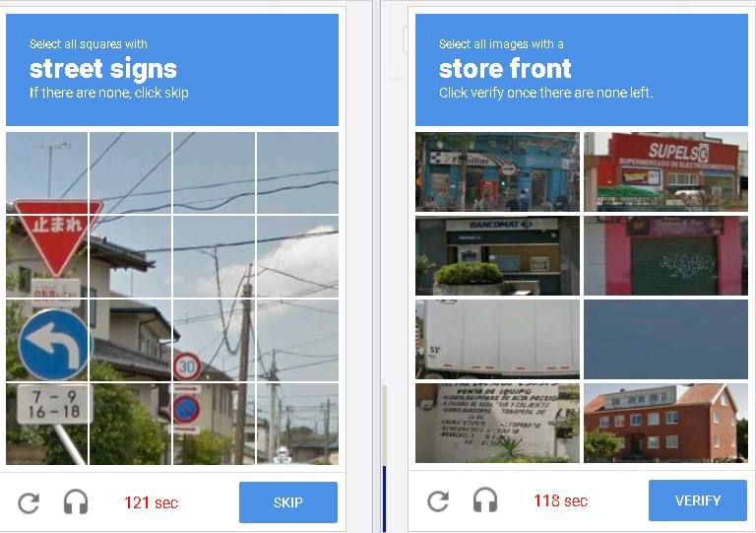The image size is (756, 533).
Task: Choose the image with the green graffiti shutter
Action: pyautogui.click(x=665, y=255)
